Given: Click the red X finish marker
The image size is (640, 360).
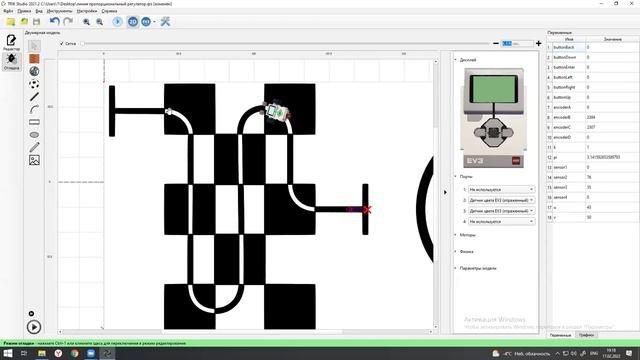Looking at the screenshot, I should pyautogui.click(x=367, y=209).
